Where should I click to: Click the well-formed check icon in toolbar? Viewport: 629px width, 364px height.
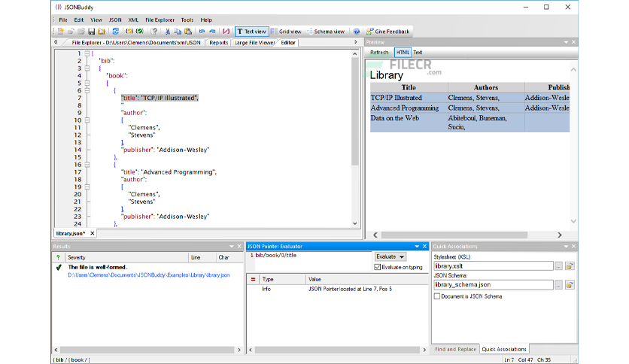click(x=129, y=32)
